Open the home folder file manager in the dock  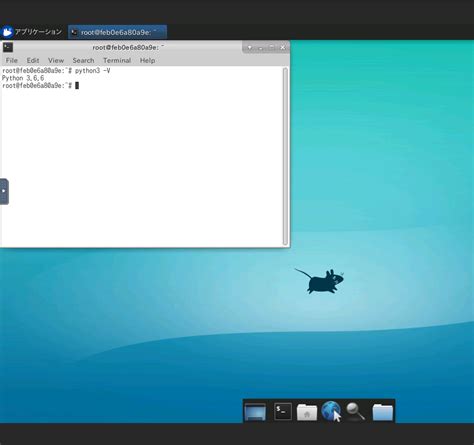(307, 412)
